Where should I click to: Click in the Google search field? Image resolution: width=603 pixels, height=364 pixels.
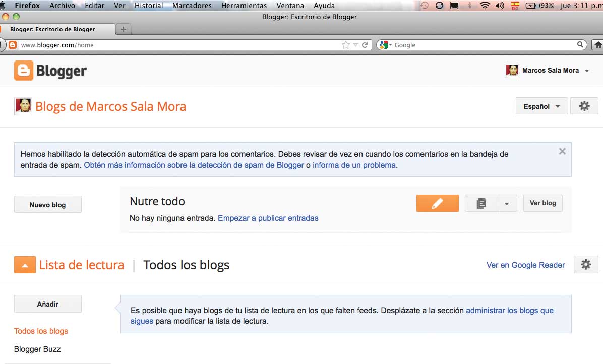[484, 45]
